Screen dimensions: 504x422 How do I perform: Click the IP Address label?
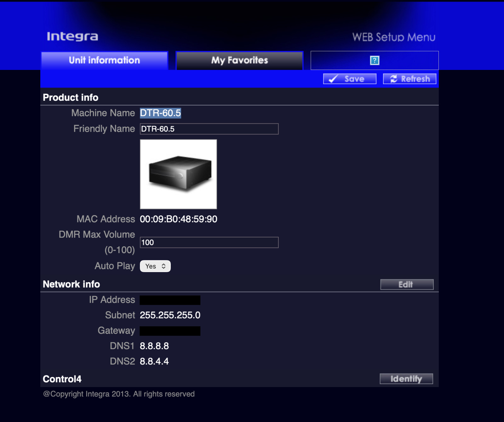112,300
